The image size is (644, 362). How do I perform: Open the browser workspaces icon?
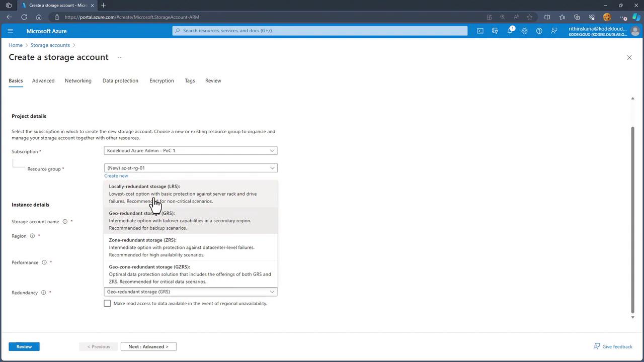9,6
